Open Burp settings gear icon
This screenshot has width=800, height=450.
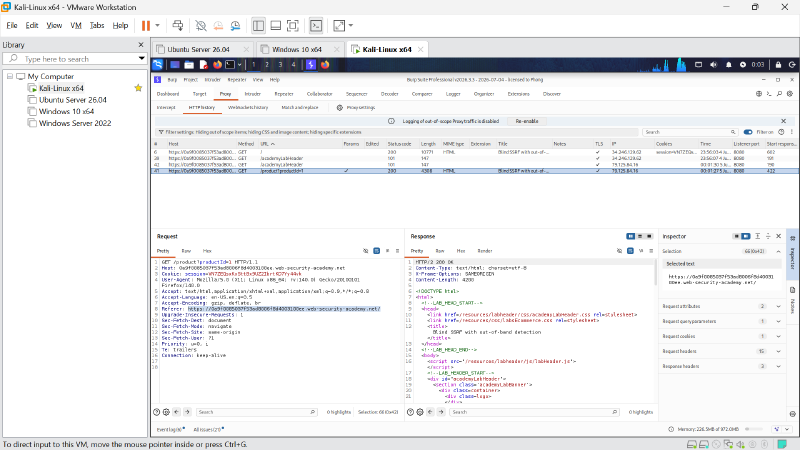point(790,94)
